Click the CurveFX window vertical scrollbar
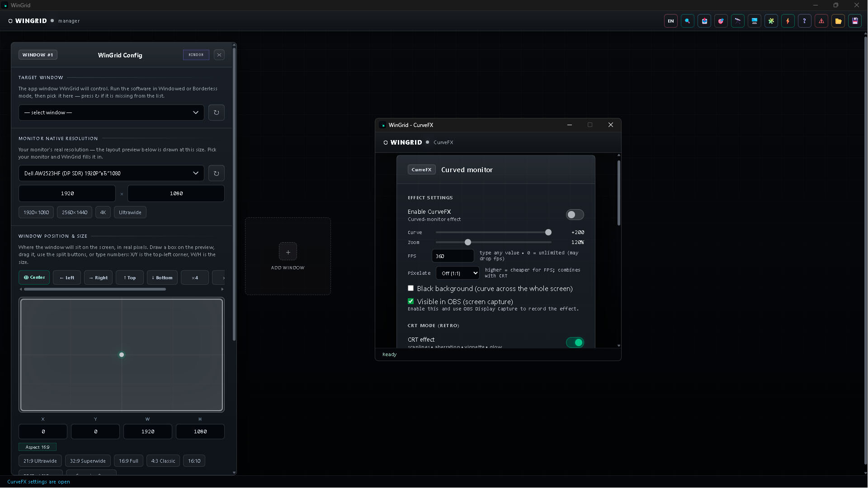The width and height of the screenshot is (868, 488). point(619,193)
